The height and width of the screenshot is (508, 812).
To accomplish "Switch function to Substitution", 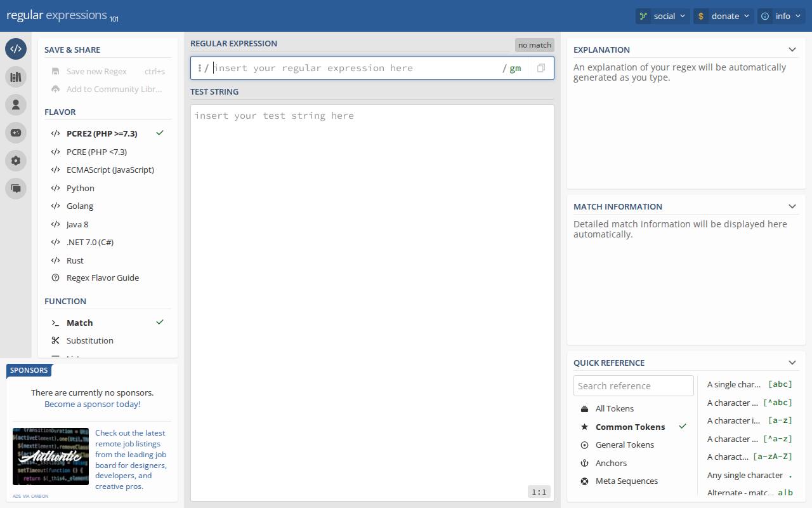I will [x=89, y=340].
